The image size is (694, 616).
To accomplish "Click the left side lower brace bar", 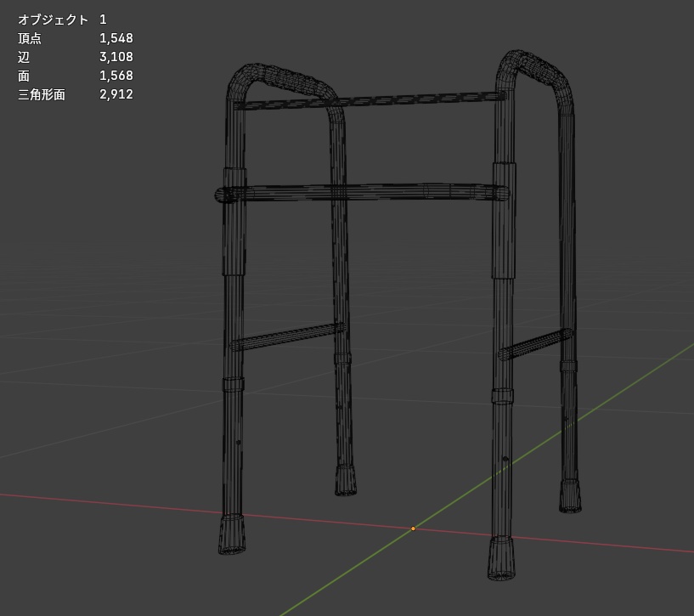I will click(287, 337).
